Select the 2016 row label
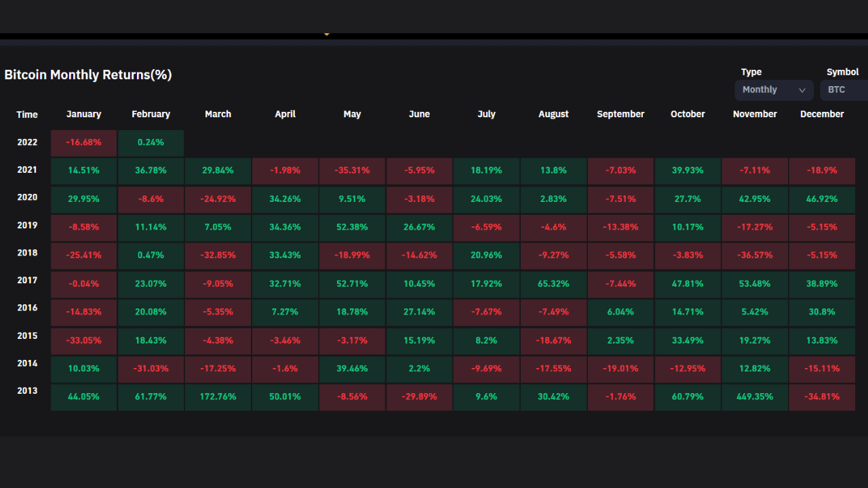The height and width of the screenshot is (488, 868). point(27,308)
